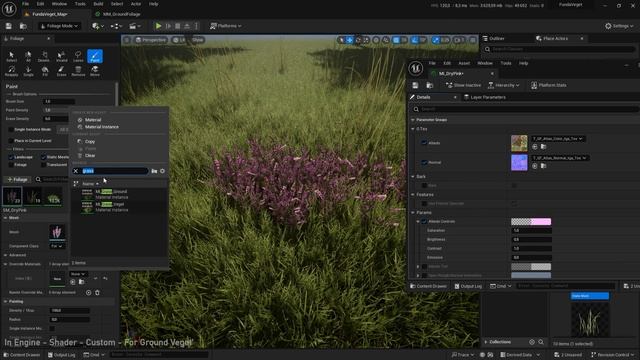Toggle the Foliage filter checkbox
The height and width of the screenshot is (360, 640).
(x=11, y=164)
